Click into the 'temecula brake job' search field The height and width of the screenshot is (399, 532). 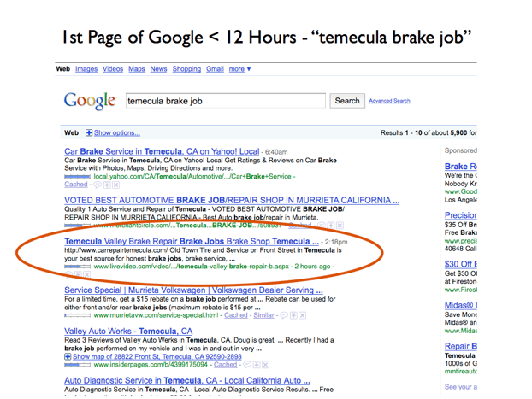coord(225,101)
